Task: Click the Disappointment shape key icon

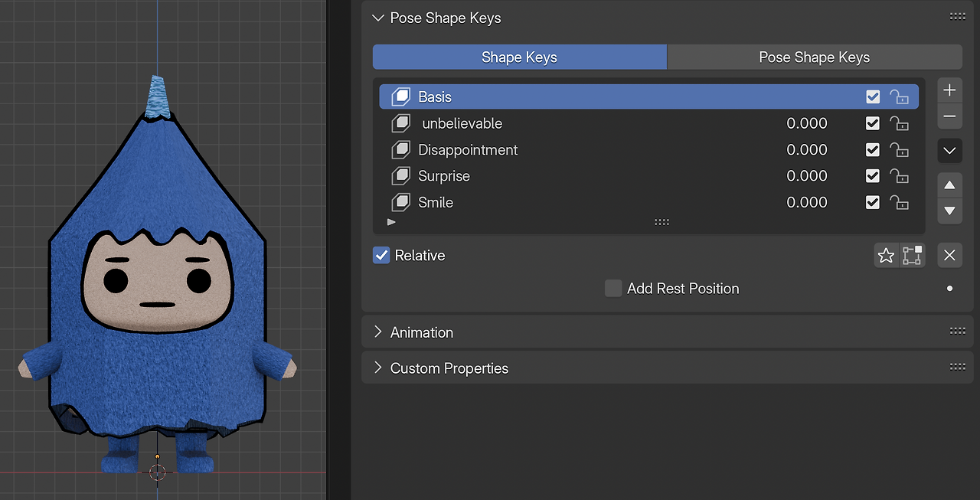Action: click(x=401, y=150)
